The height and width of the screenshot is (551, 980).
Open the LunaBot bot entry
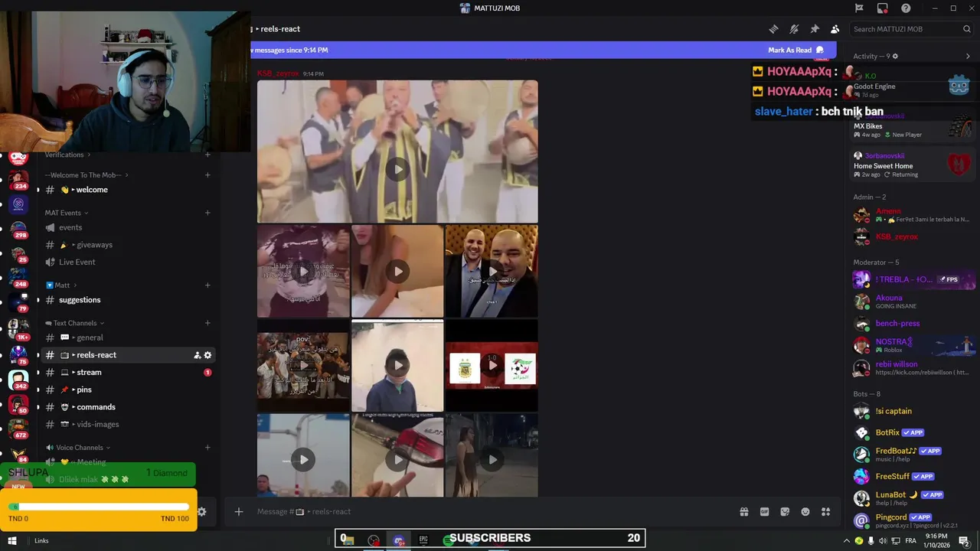pyautogui.click(x=912, y=498)
